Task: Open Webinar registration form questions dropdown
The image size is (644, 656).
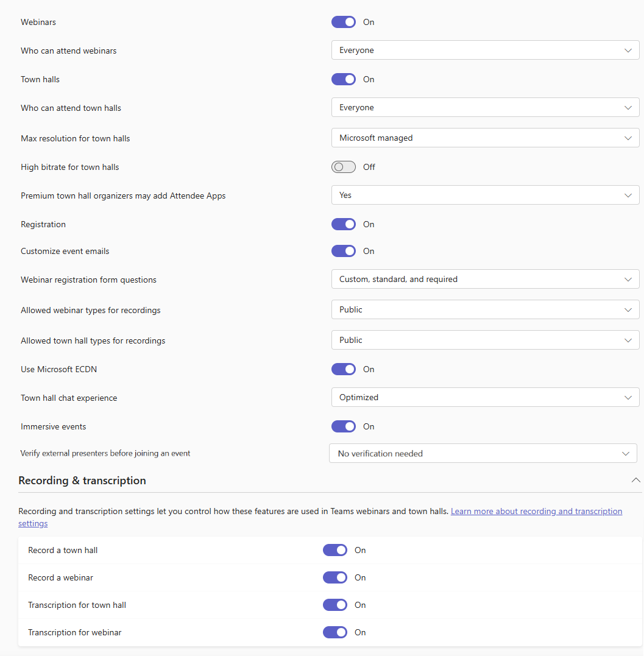Action: coord(486,279)
